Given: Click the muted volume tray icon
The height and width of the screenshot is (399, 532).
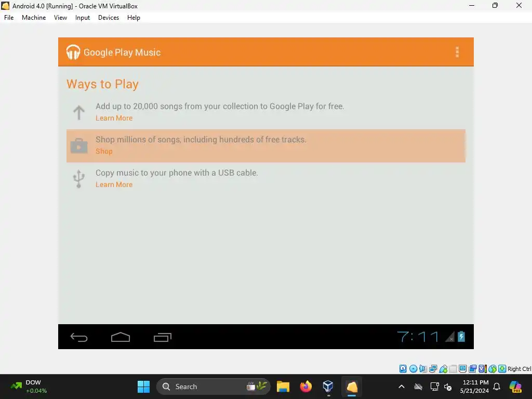Looking at the screenshot, I should [448, 387].
